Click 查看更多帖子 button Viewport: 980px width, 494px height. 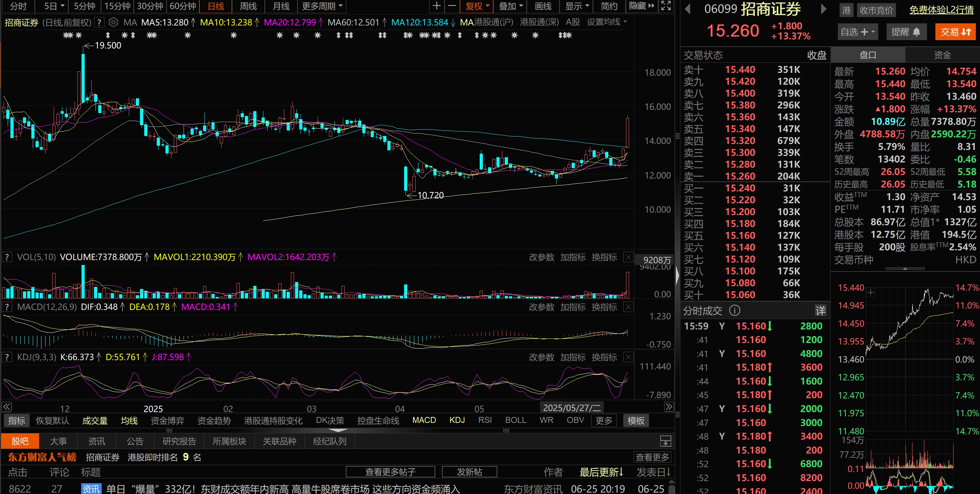pyautogui.click(x=390, y=472)
